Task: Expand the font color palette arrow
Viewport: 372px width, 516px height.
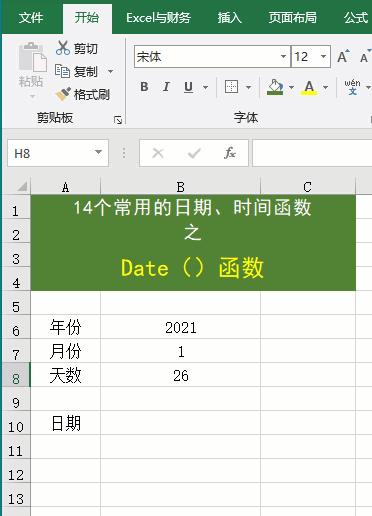Action: [325, 87]
